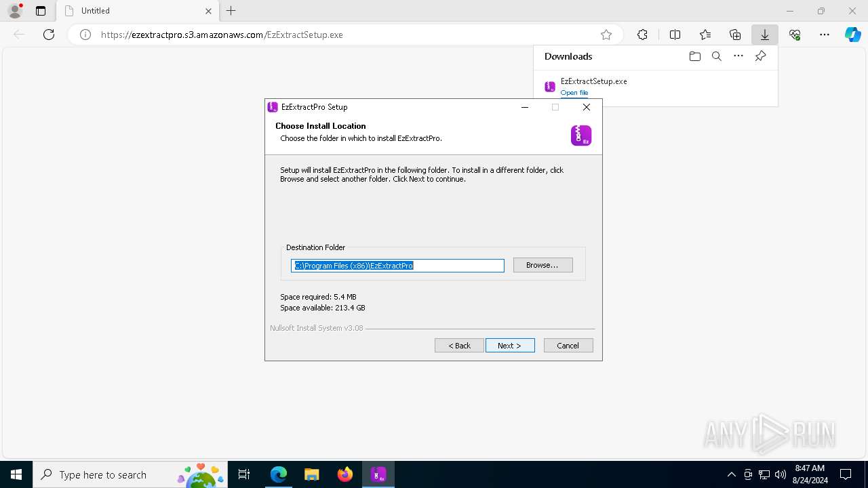Close the EzExtractPro Setup dialog
868x488 pixels.
point(587,107)
